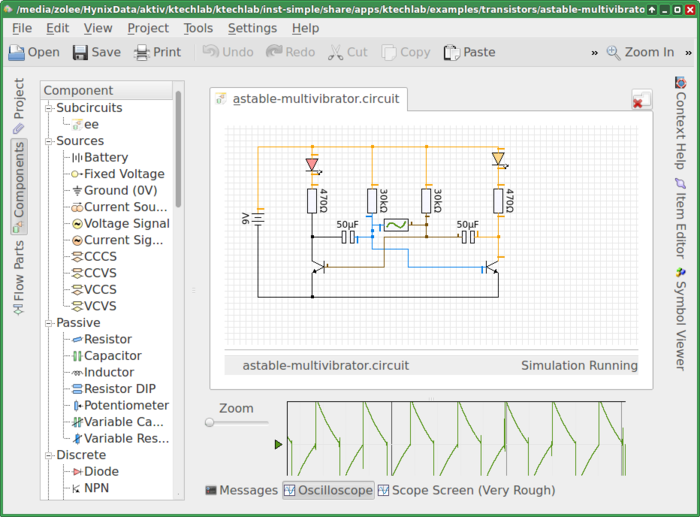
Task: Open the Project menu
Action: tap(147, 28)
